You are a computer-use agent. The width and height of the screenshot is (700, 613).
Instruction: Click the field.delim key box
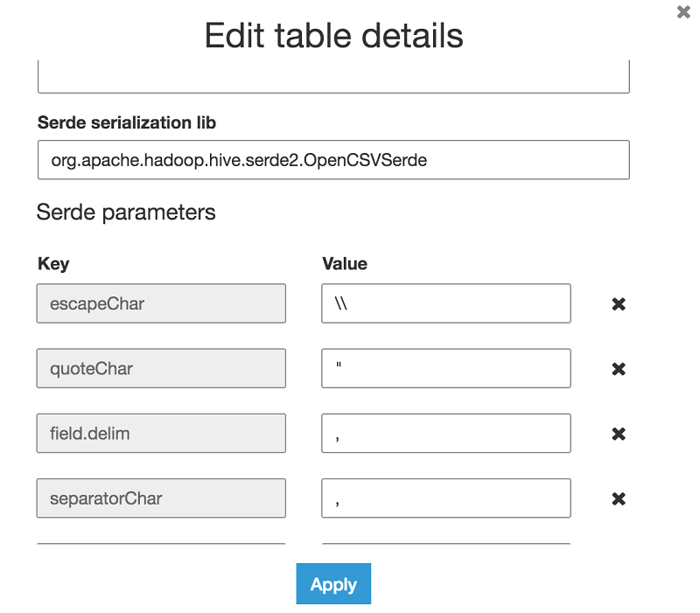tap(161, 433)
